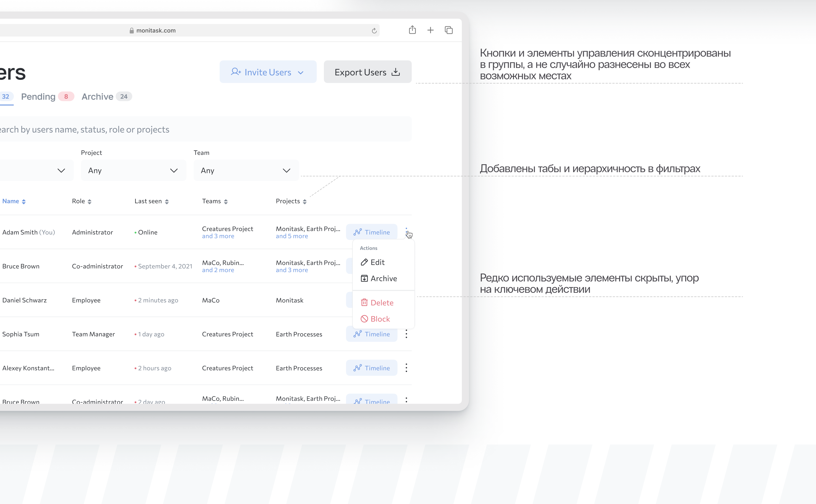Click the download icon on Export Users
The image size is (816, 504).
point(396,72)
